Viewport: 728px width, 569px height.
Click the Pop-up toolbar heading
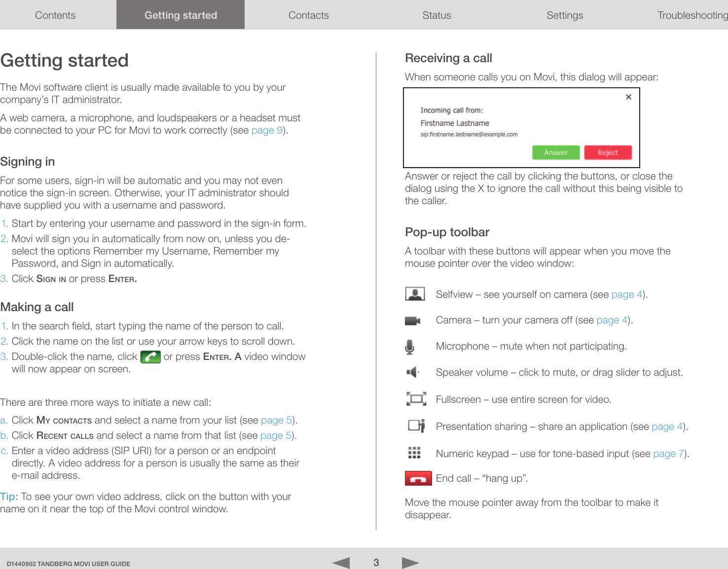pyautogui.click(x=447, y=232)
